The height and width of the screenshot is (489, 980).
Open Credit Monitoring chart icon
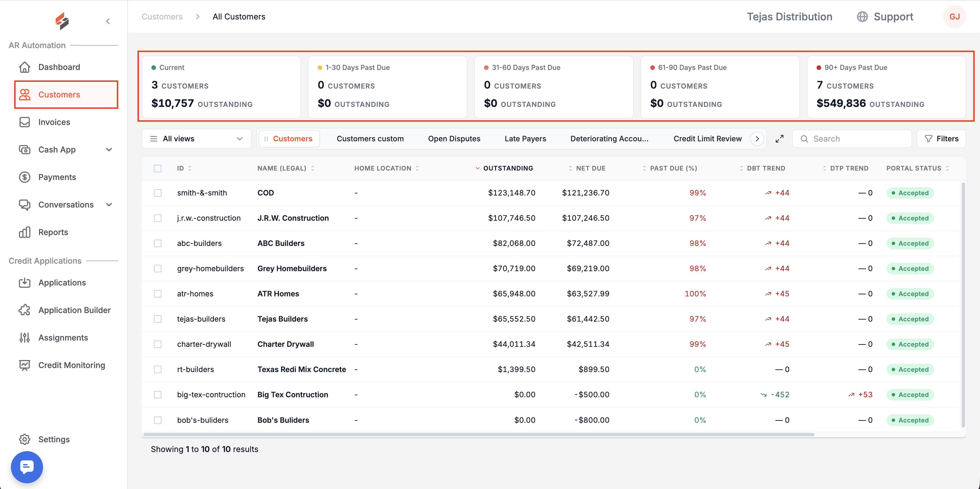(25, 365)
